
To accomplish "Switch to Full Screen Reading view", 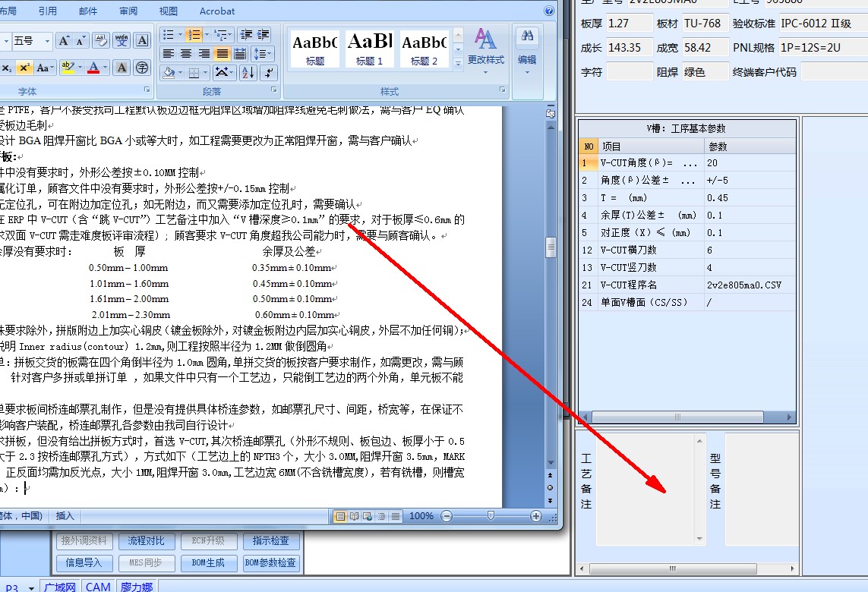I will pos(355,516).
